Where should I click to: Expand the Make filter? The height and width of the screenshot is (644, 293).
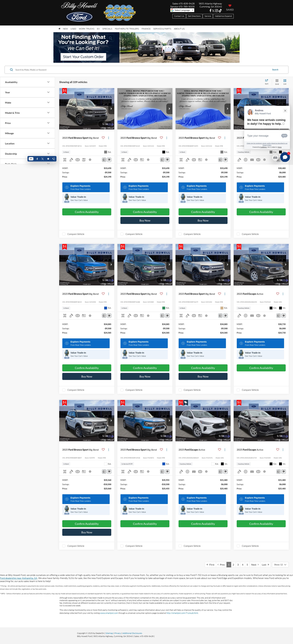pyautogui.click(x=27, y=103)
